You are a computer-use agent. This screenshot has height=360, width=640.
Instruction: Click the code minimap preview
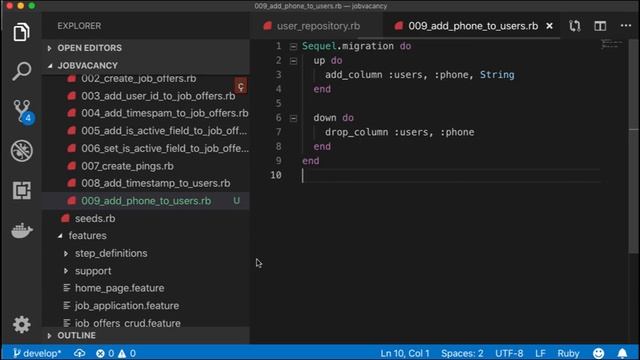(612, 44)
